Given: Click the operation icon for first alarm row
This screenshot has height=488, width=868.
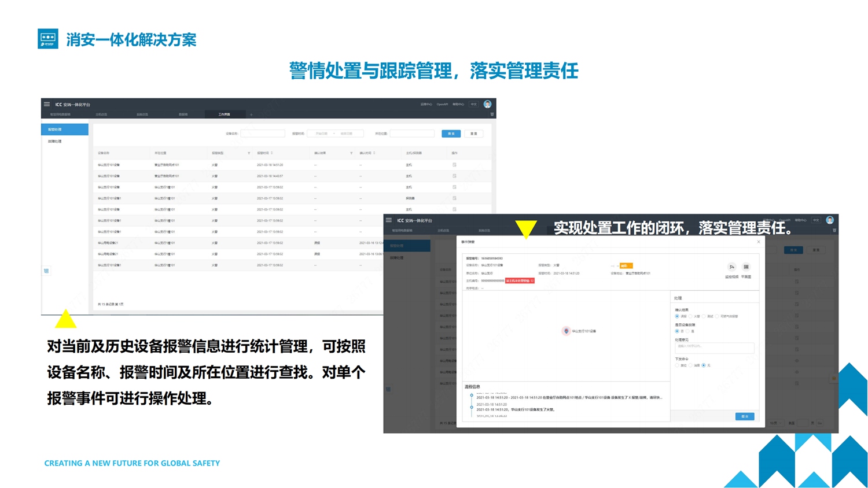Looking at the screenshot, I should tap(454, 165).
